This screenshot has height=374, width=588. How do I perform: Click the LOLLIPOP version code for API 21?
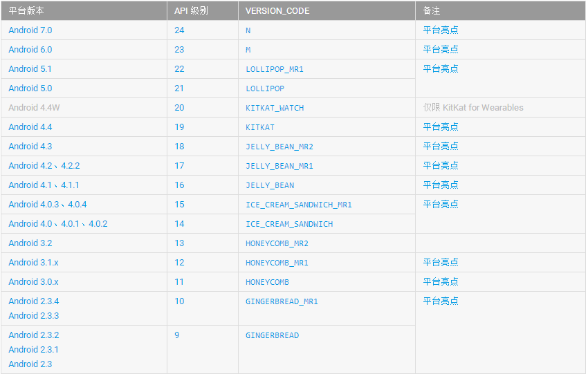click(265, 88)
